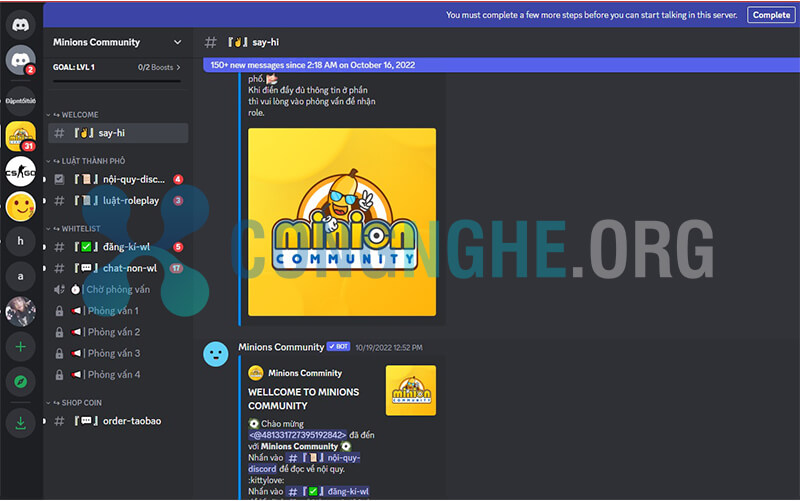Viewport: 800px width, 501px height.
Task: Click the Complete button in top banner
Action: 771,15
